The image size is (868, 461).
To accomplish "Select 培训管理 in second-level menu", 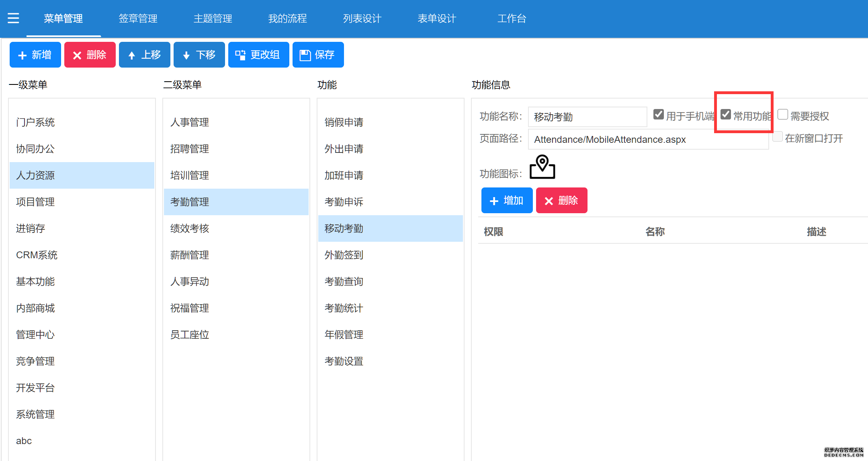I will (x=236, y=175).
